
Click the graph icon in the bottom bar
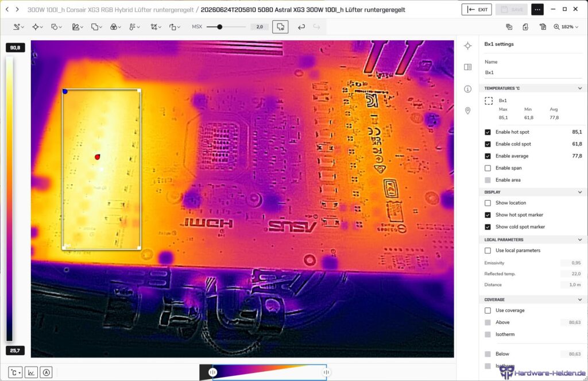click(31, 372)
